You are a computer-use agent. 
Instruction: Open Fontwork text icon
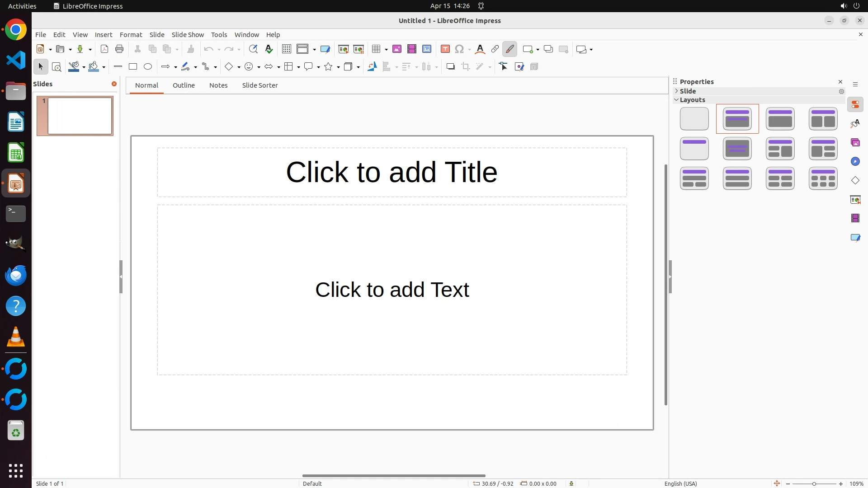tap(480, 49)
